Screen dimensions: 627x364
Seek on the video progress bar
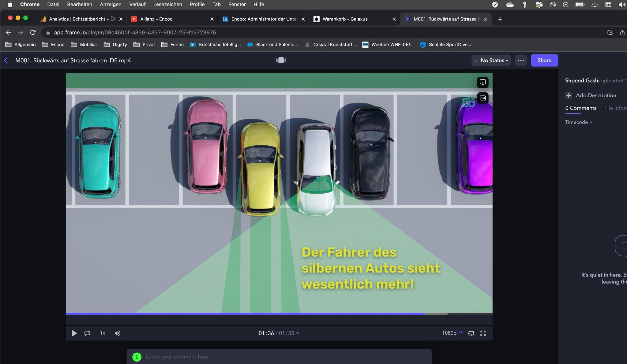[279, 314]
